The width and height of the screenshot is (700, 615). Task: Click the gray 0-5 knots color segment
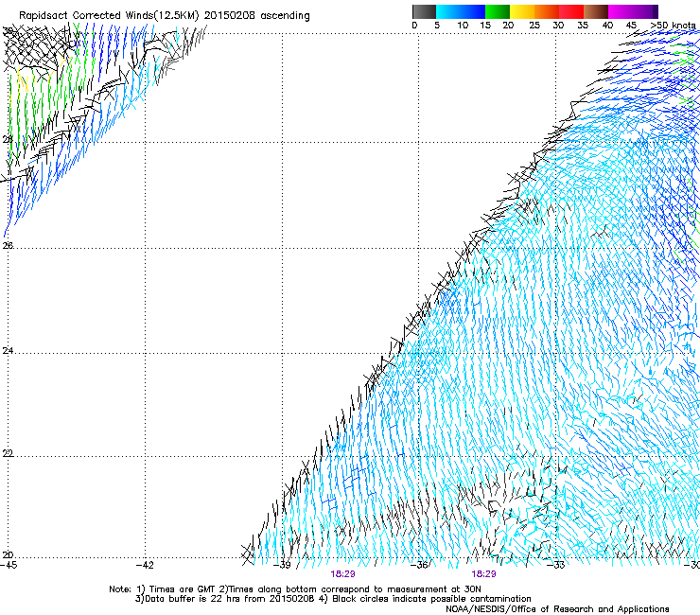pos(424,11)
